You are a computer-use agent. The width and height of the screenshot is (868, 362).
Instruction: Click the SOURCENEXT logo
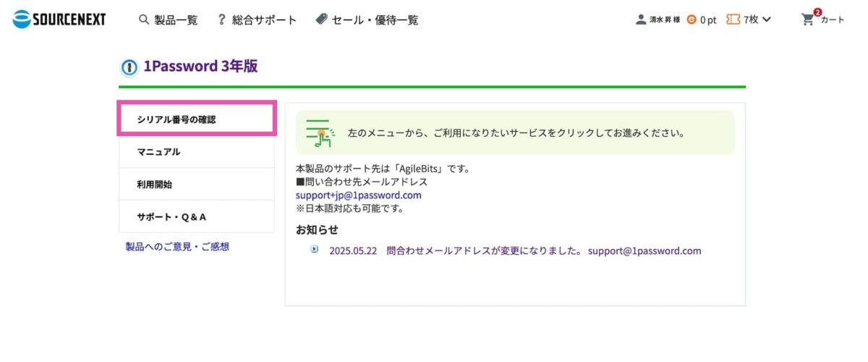pyautogui.click(x=59, y=20)
